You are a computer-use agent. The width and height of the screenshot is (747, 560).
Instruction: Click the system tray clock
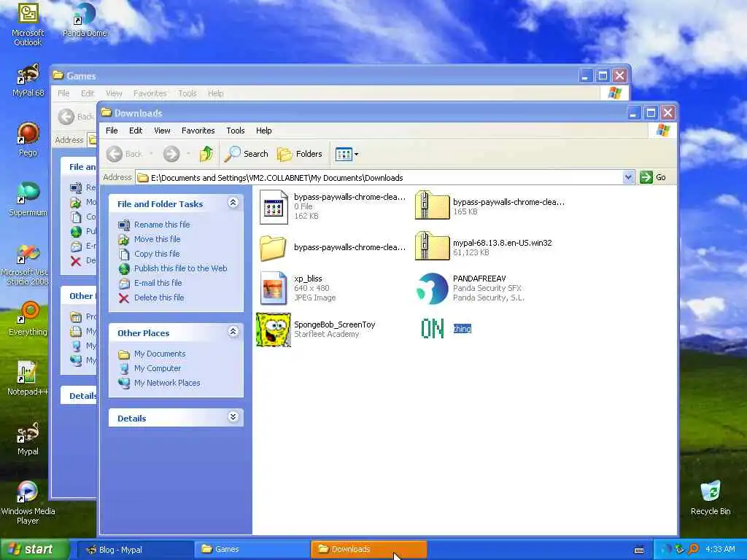click(x=720, y=550)
